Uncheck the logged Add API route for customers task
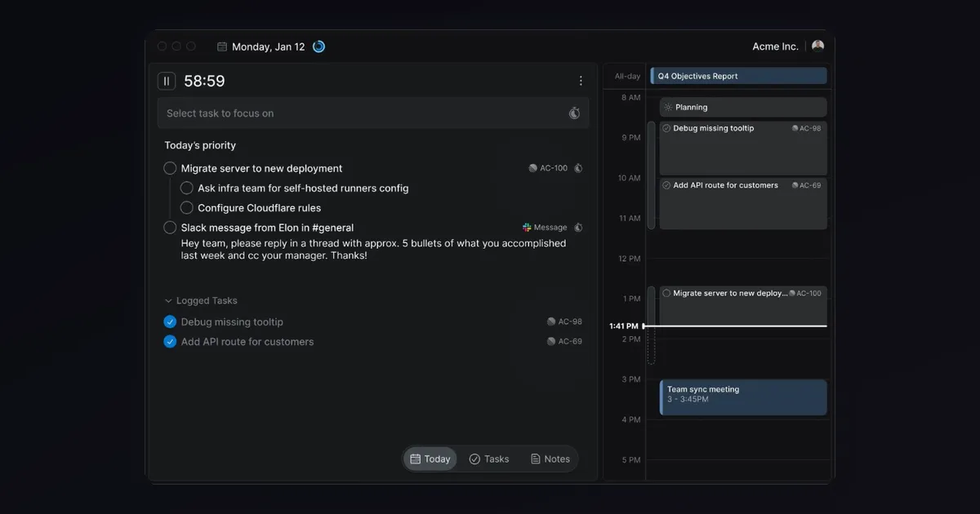Image resolution: width=980 pixels, height=514 pixels. [170, 341]
